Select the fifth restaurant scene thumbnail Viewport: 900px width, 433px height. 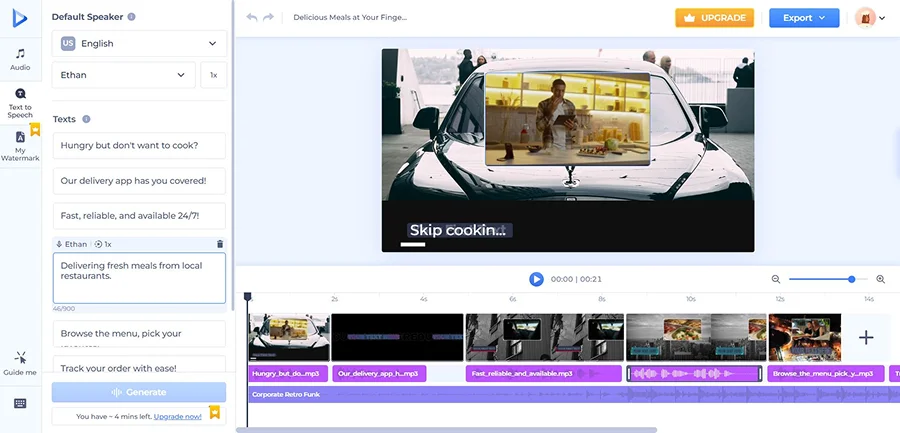(805, 337)
